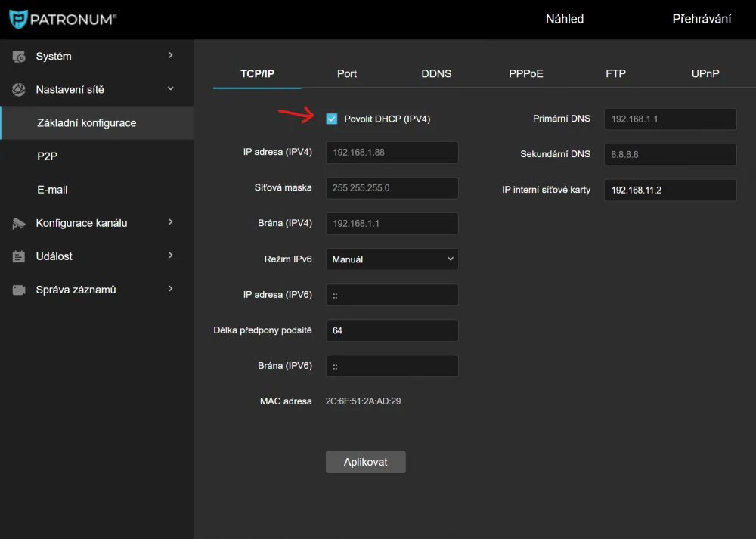The image size is (756, 539).
Task: Open the Režim IPv6 dropdown
Action: click(x=392, y=259)
